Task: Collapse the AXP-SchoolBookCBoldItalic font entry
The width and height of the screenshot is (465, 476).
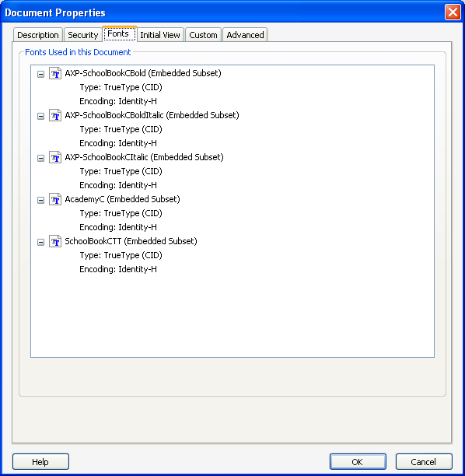Action: pyautogui.click(x=40, y=116)
